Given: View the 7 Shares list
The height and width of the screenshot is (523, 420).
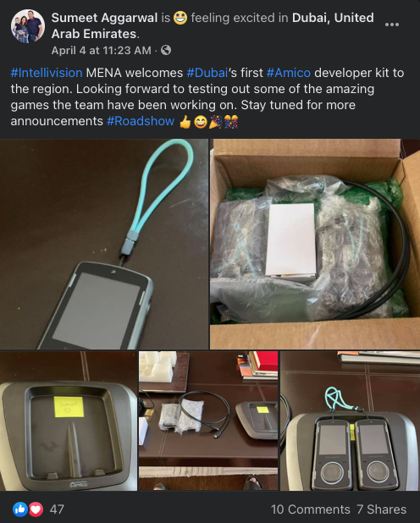Looking at the screenshot, I should pos(381,509).
